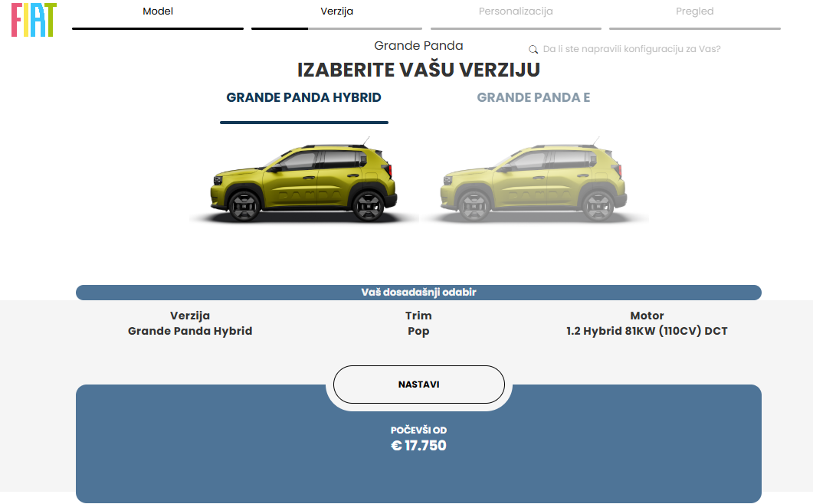Viewport: 813px width, 504px height.
Task: Click the 'IZABERITE VAŠU VERZIJU' heading
Action: [x=418, y=70]
